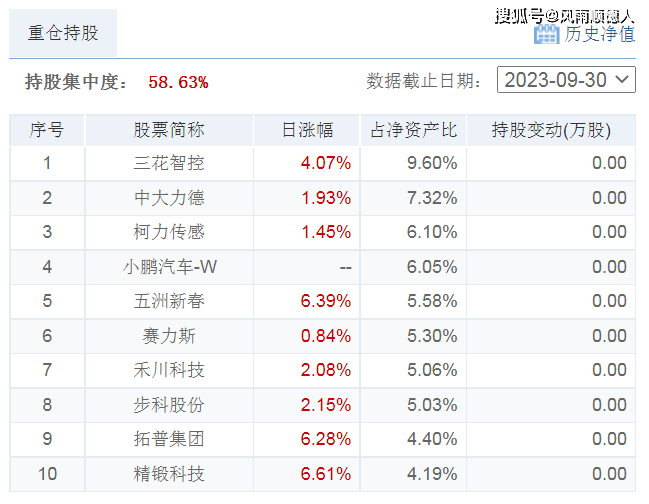Click the 三花智控 stock name
Viewport: 649px width, 504px height.
point(169,163)
